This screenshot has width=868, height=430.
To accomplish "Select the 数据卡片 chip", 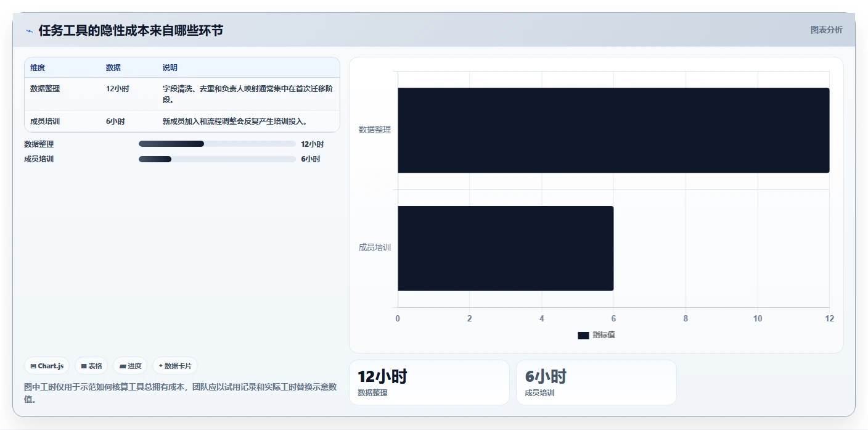I will [x=175, y=366].
